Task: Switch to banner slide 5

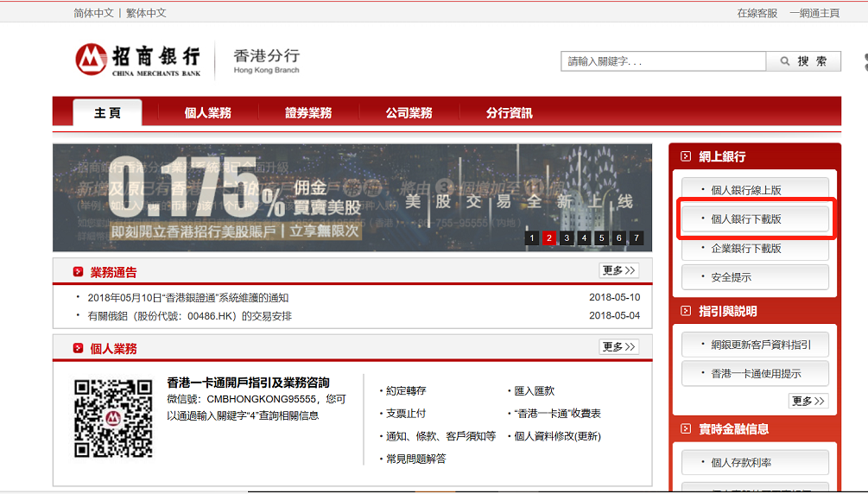Action: tap(601, 238)
